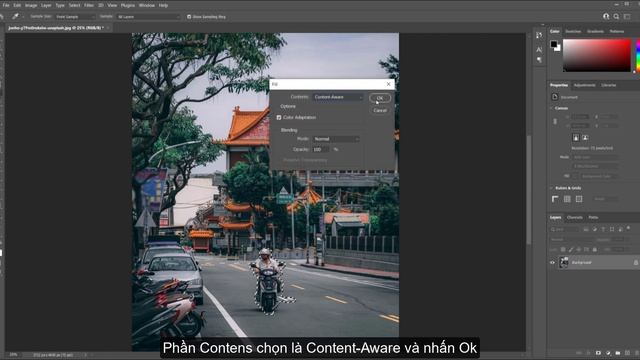Click OK in the Fill dialog

click(380, 98)
